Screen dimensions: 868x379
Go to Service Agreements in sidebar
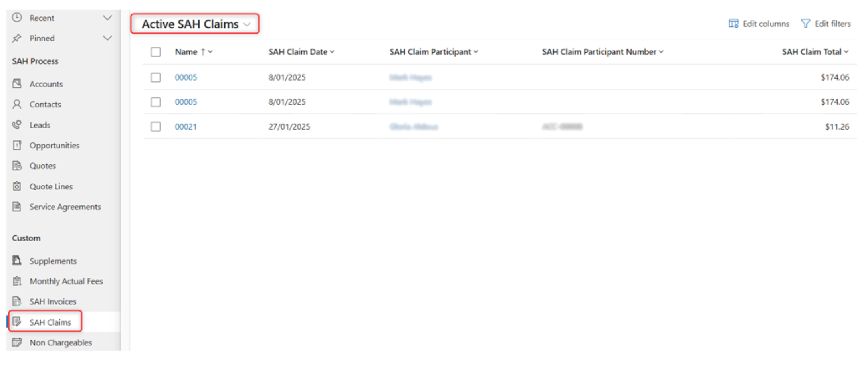[65, 207]
